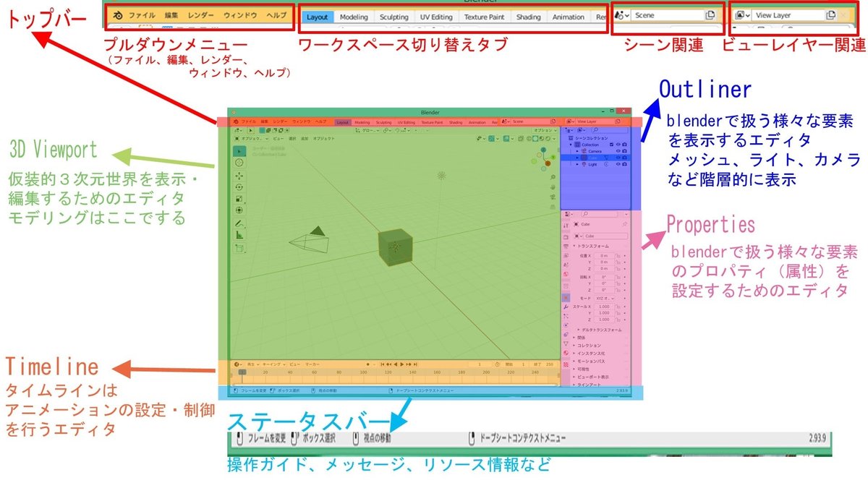Screen dimensions: 868x488
Task: Click the pan hand icon in the viewport
Action: (553, 187)
